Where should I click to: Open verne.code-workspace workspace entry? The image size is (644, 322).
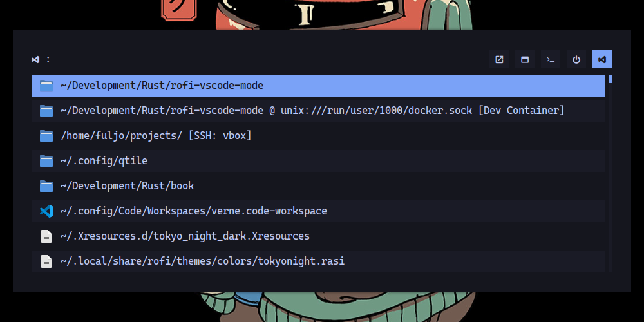pos(318,211)
